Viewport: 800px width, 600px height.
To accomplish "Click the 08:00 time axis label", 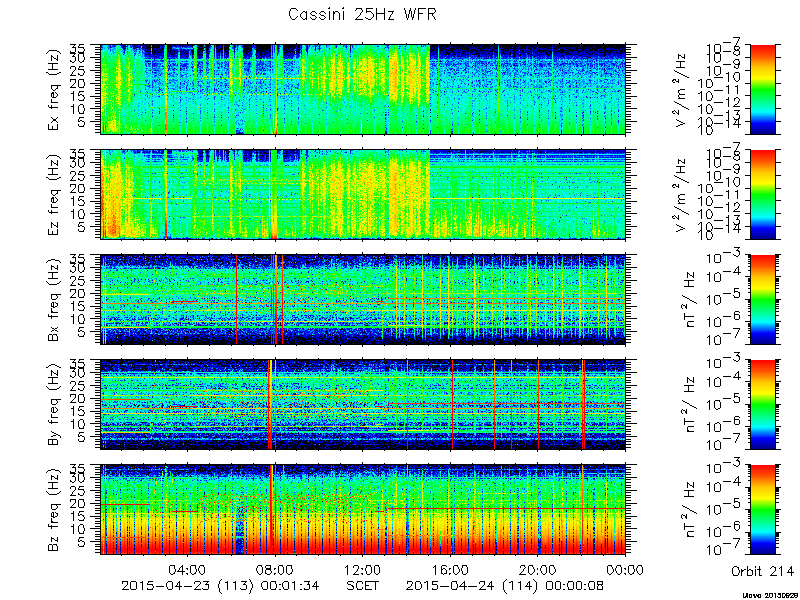I will pyautogui.click(x=276, y=569).
